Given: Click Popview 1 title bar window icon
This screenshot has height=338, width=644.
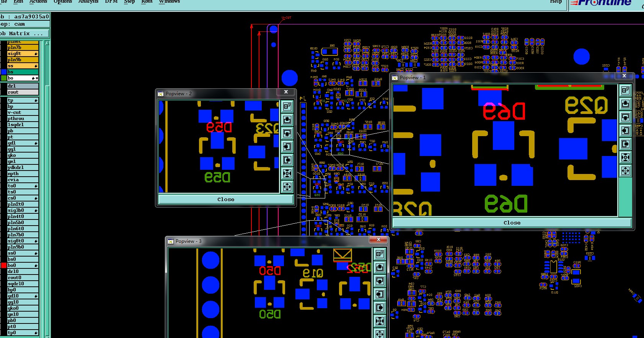Looking at the screenshot, I should point(395,78).
